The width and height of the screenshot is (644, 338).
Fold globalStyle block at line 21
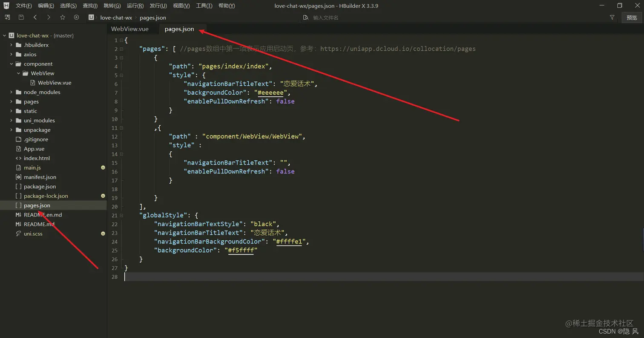(x=121, y=215)
